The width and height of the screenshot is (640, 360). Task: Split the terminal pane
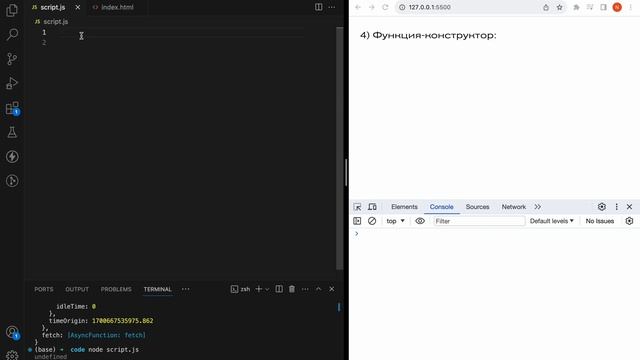[279, 289]
